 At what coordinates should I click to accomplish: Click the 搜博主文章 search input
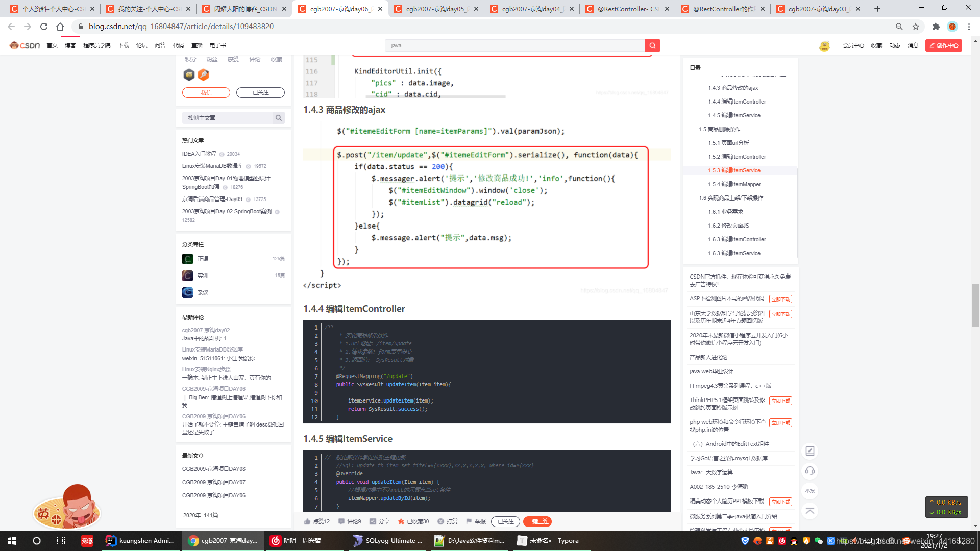[x=227, y=118]
